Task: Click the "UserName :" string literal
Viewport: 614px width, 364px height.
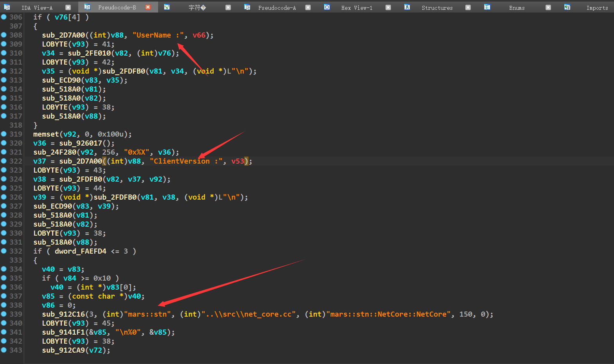Action: click(158, 35)
